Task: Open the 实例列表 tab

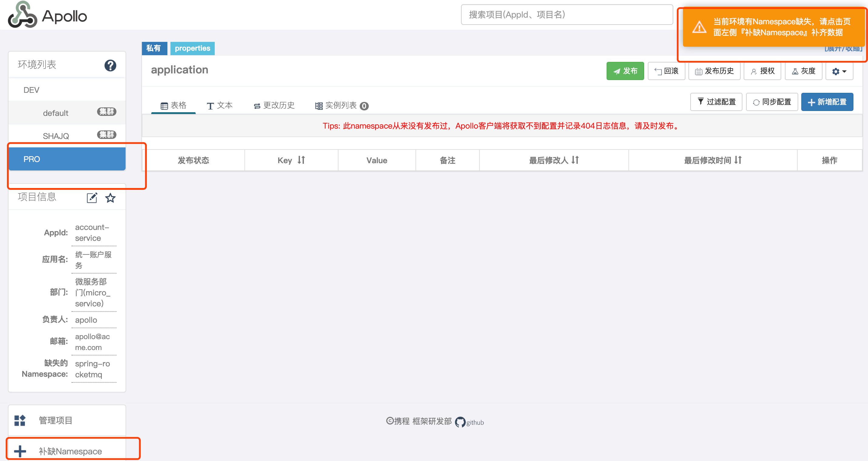Action: click(341, 106)
